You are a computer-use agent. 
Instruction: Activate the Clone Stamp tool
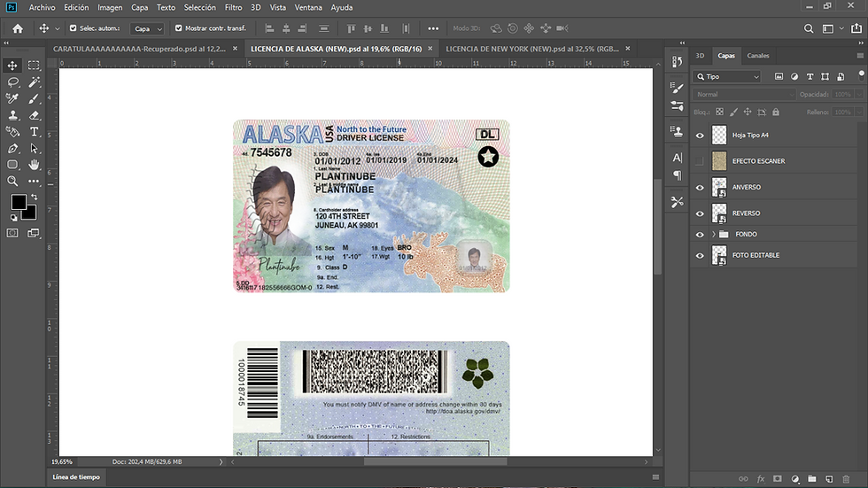pyautogui.click(x=13, y=115)
